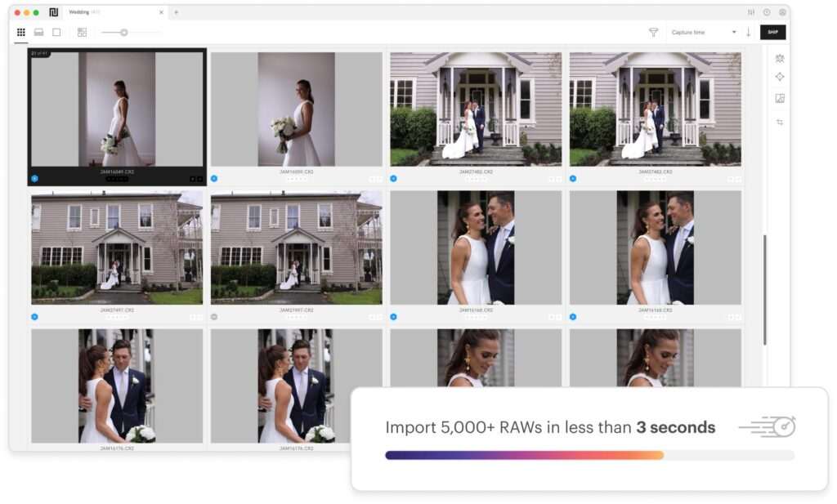Viewport: 837px width, 504px height.
Task: Click the black SHIP button
Action: (x=773, y=33)
